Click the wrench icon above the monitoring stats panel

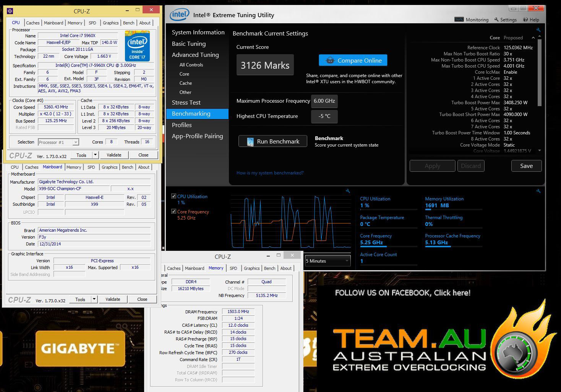[x=538, y=191]
